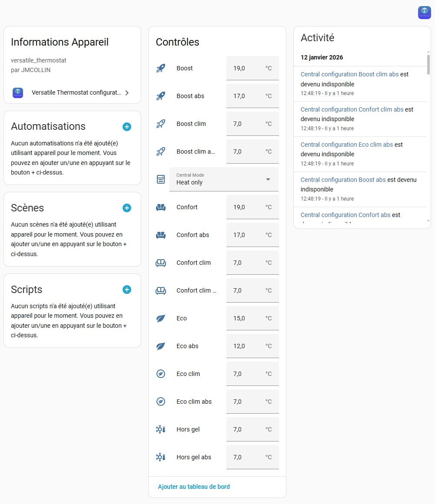Click the Eco clim abs label

(x=194, y=402)
